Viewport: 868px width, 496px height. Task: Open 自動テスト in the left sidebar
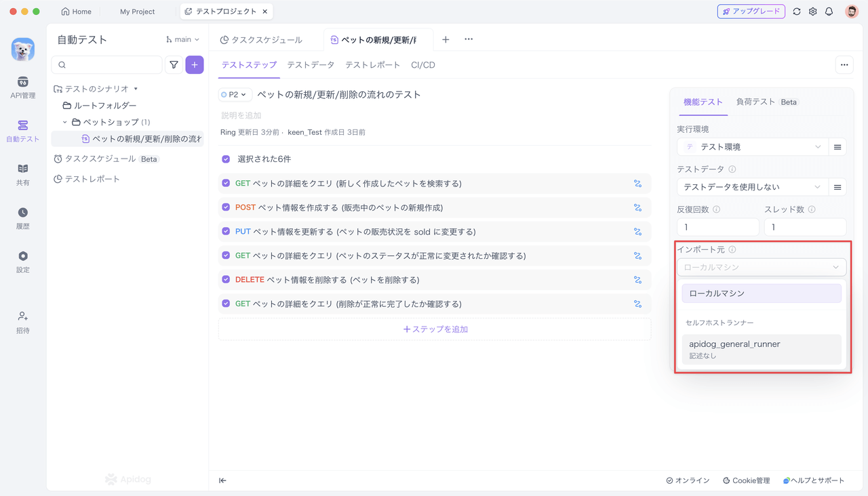click(x=23, y=131)
